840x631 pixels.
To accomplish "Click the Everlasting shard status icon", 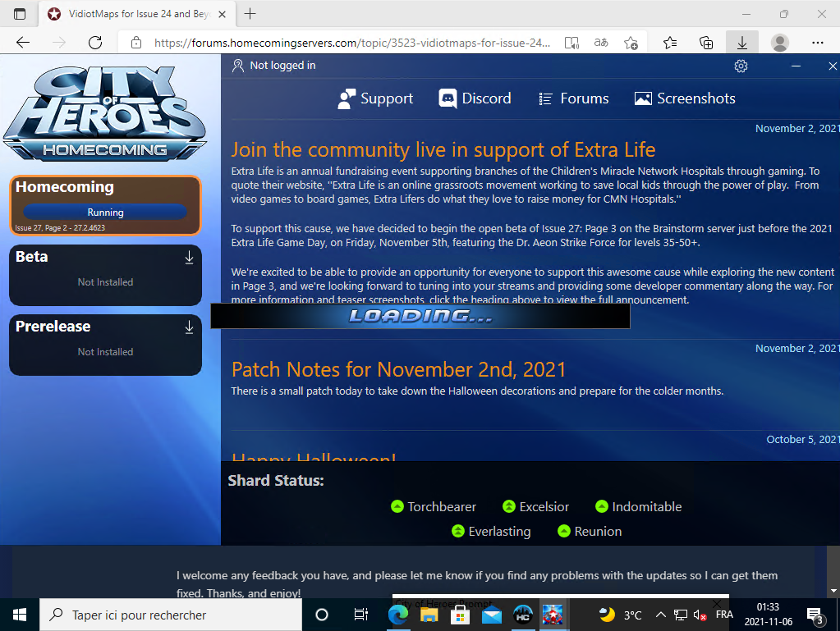I will (458, 531).
